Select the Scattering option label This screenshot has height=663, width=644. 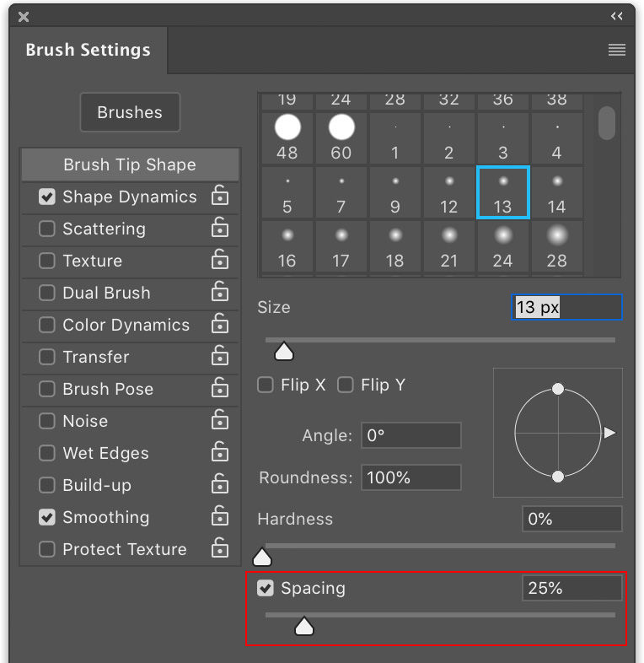(x=104, y=229)
